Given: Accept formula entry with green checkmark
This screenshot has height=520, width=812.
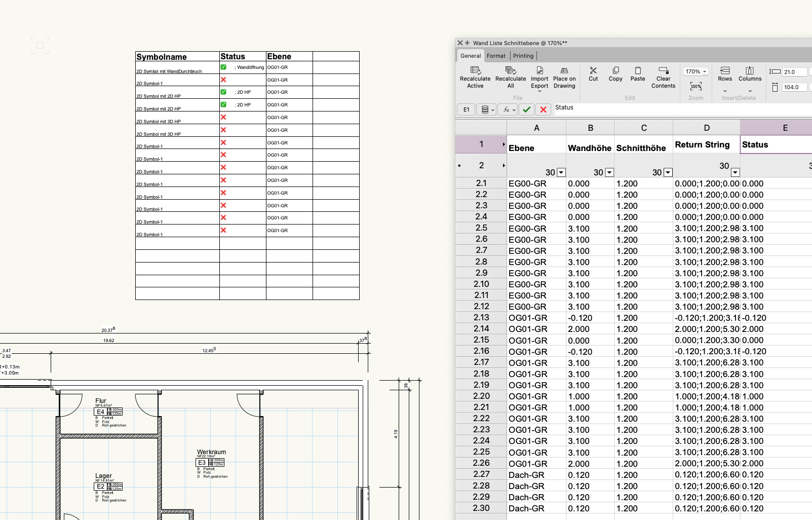Looking at the screenshot, I should [x=527, y=109].
